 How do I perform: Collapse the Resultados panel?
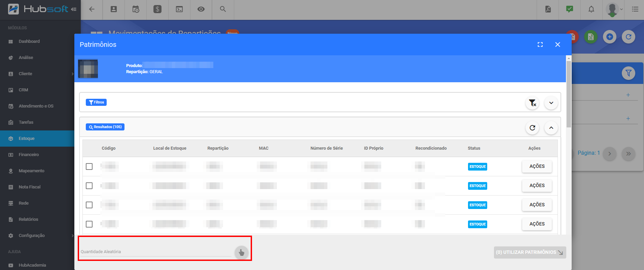click(x=551, y=128)
